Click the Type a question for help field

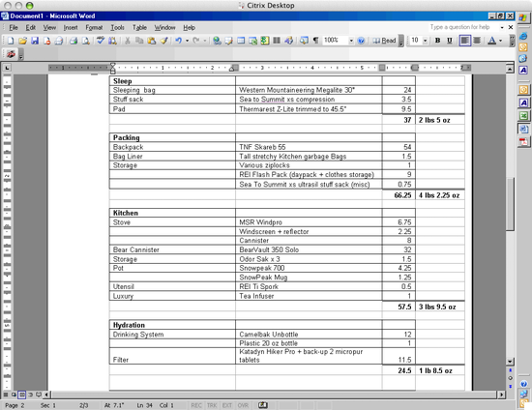463,27
